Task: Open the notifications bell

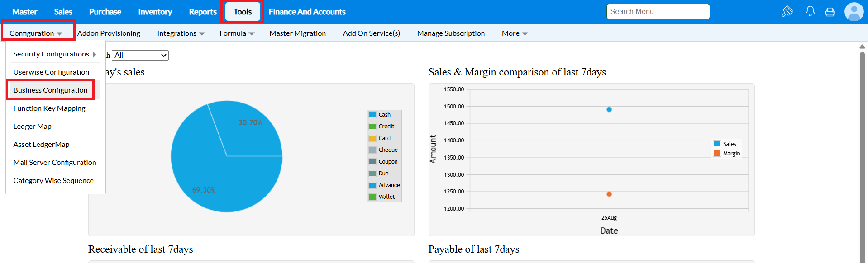Action: [810, 11]
